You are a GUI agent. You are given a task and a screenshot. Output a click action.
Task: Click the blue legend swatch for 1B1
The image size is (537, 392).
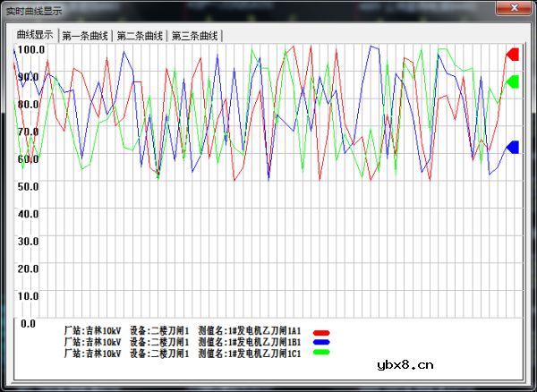click(321, 343)
